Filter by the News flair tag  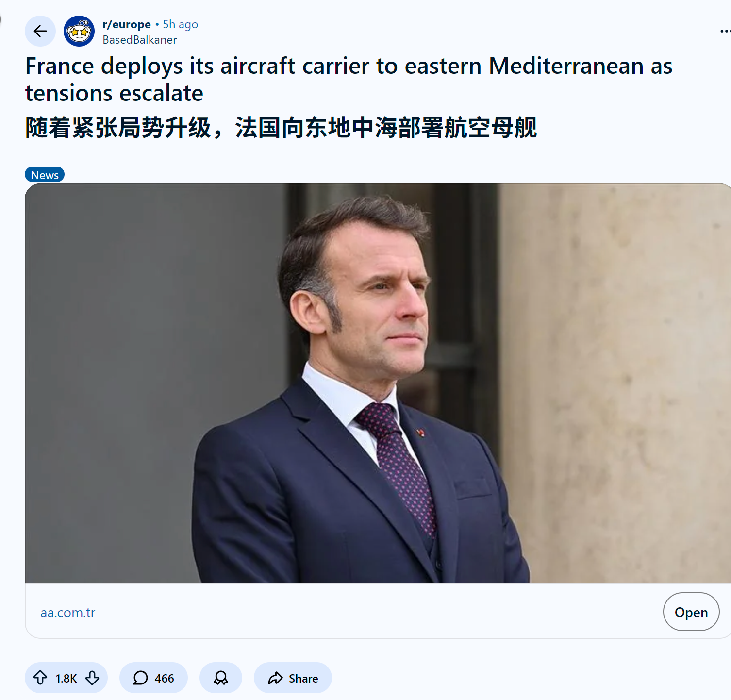[45, 175]
